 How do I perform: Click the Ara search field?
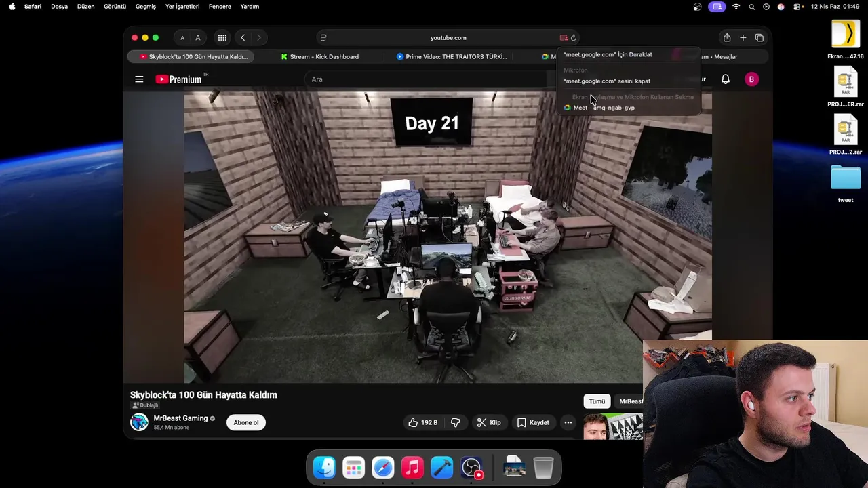427,79
